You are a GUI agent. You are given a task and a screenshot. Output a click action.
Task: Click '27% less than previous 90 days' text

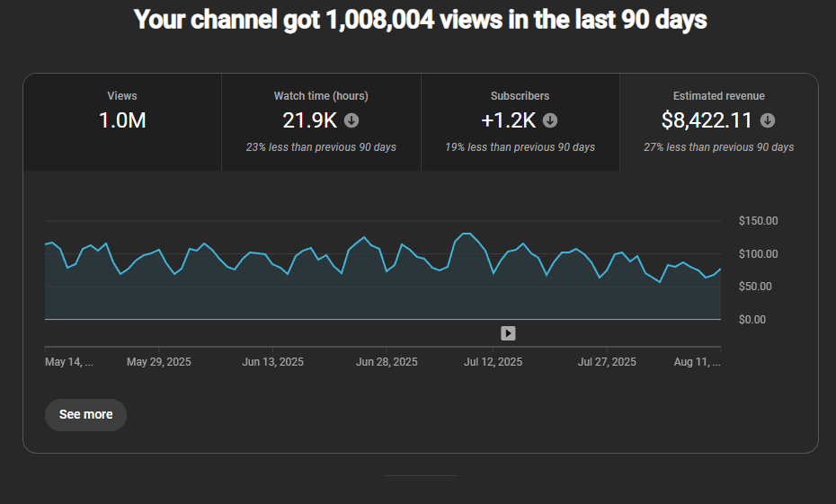(718, 147)
